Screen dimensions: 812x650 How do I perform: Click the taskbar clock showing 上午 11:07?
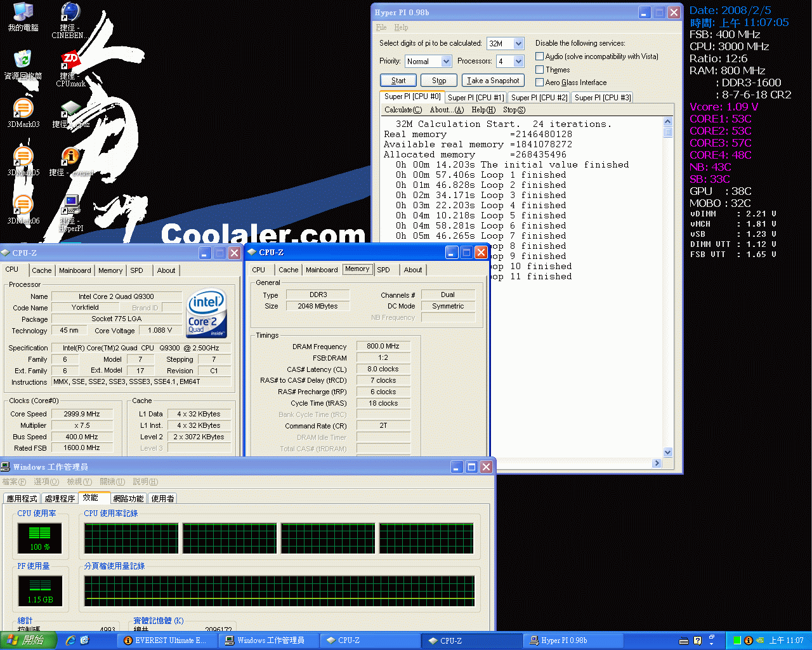[x=786, y=640]
